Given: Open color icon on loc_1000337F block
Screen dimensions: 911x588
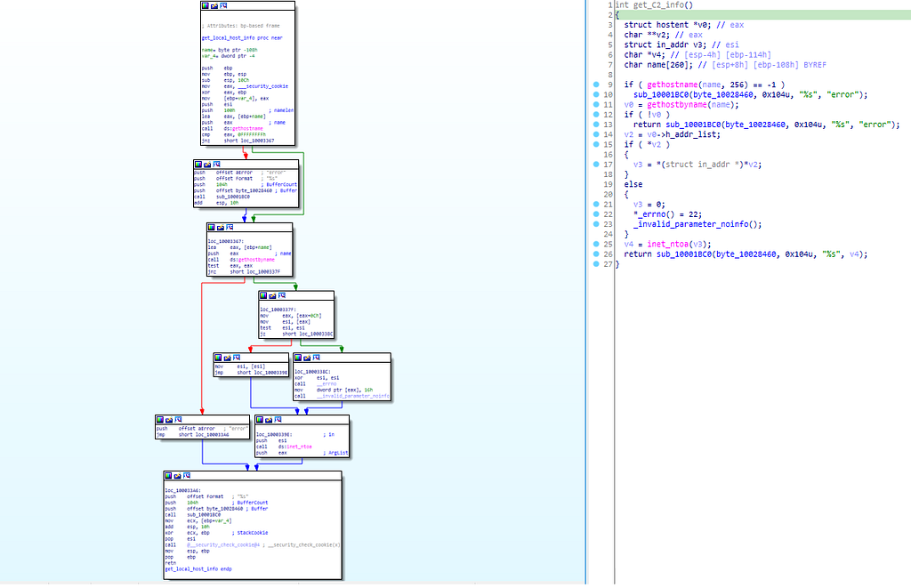Looking at the screenshot, I should coord(263,295).
